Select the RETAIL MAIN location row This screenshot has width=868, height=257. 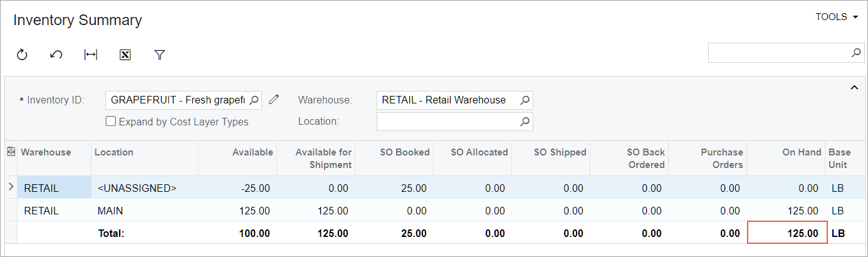110,211
